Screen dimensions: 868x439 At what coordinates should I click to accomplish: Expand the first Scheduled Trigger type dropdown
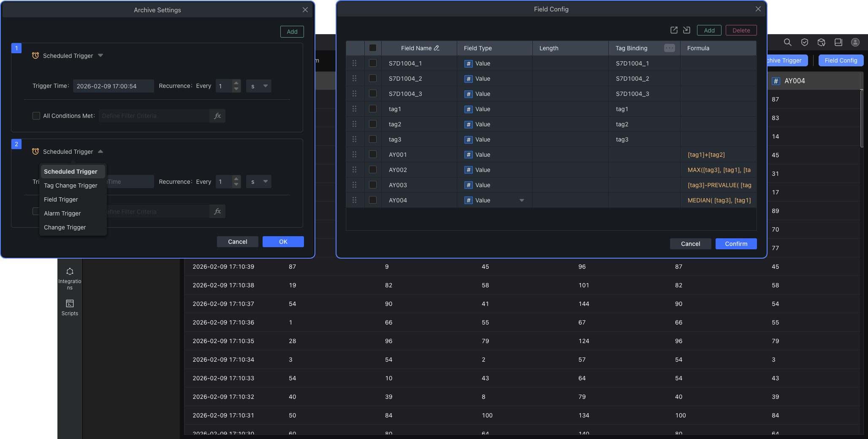(x=100, y=55)
